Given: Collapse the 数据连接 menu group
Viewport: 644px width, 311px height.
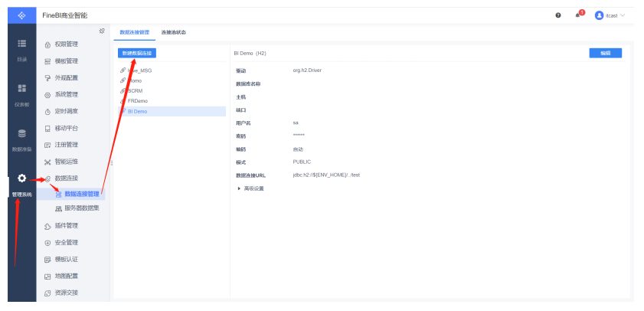Looking at the screenshot, I should [x=66, y=178].
